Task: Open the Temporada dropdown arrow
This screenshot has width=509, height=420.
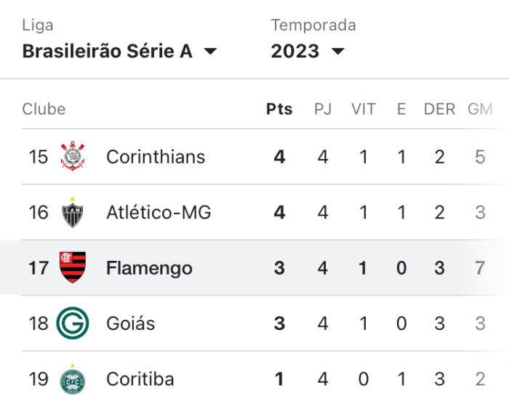Action: tap(337, 52)
